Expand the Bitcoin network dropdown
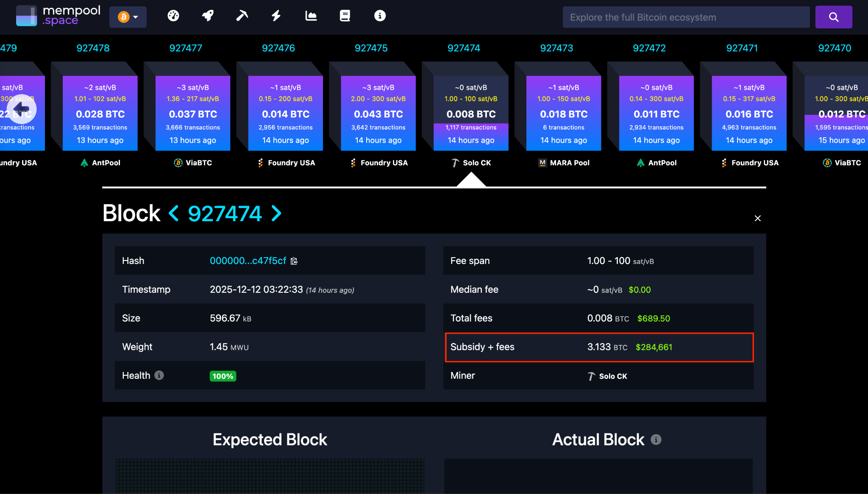This screenshot has height=494, width=868. tap(128, 17)
